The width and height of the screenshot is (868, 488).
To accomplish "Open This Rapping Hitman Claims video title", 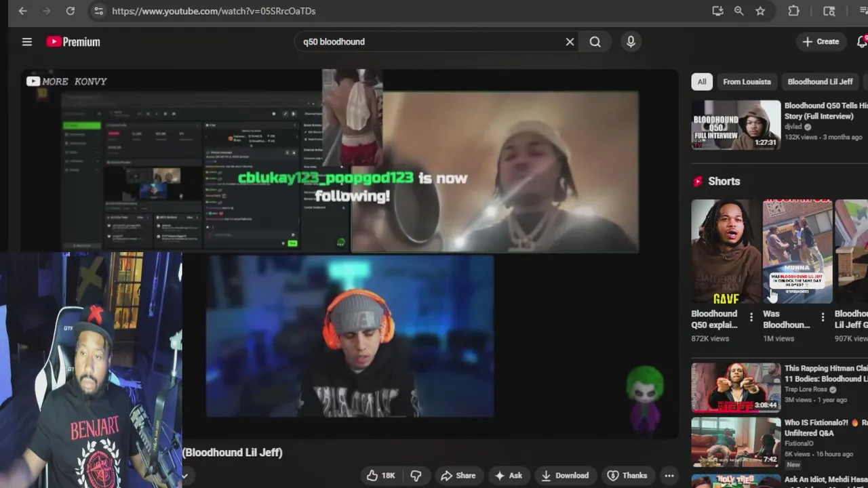I will coord(826,373).
